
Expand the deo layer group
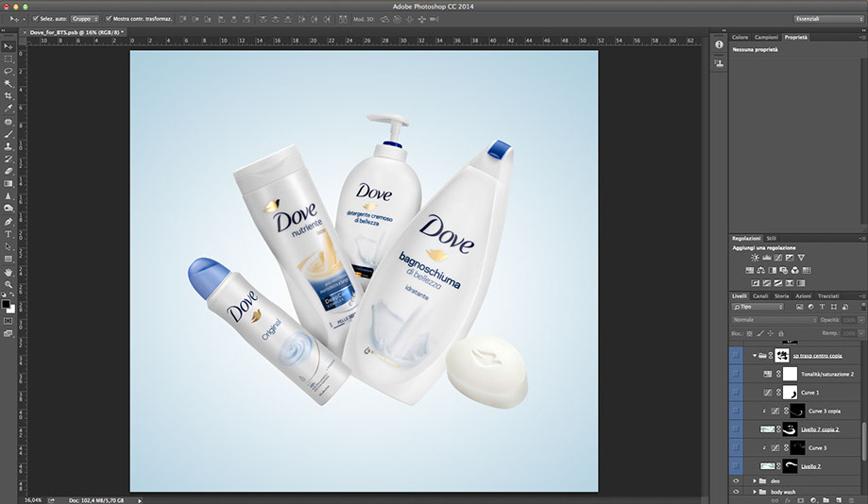755,480
